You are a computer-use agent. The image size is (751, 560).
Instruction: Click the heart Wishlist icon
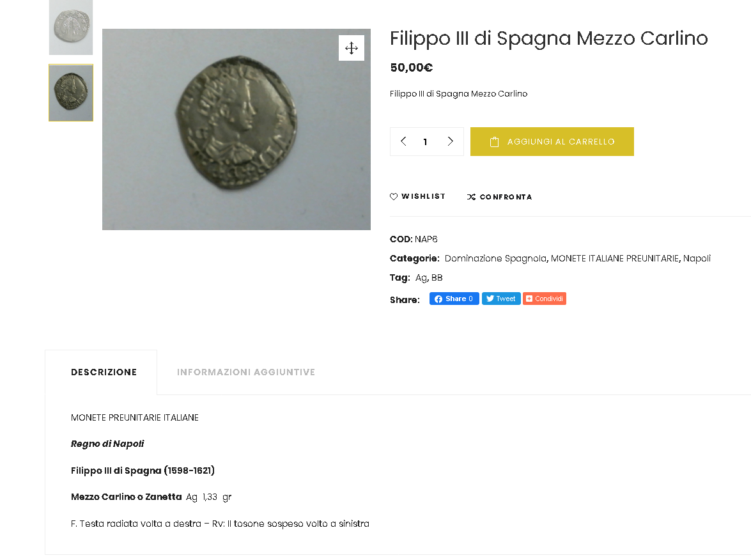[x=394, y=196]
